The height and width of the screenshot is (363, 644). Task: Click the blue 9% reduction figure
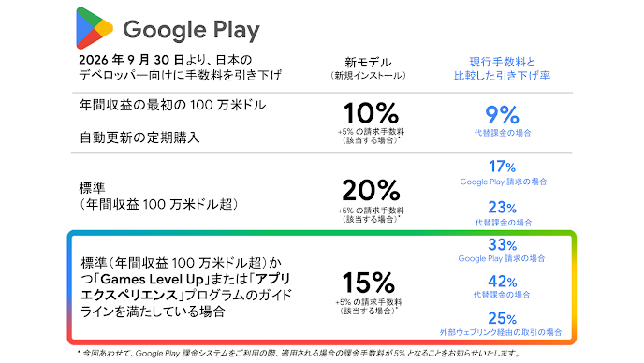502,114
